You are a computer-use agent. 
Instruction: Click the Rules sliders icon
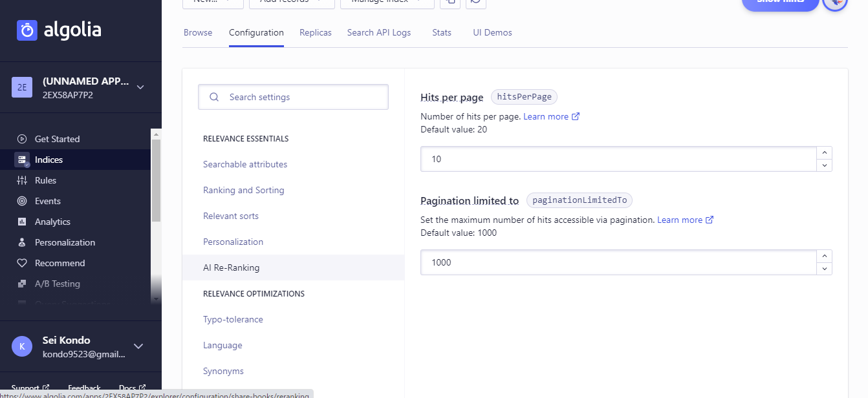pos(22,180)
